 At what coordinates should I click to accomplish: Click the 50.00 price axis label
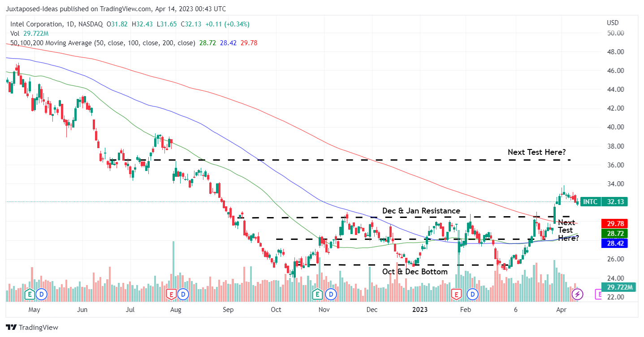pos(615,33)
